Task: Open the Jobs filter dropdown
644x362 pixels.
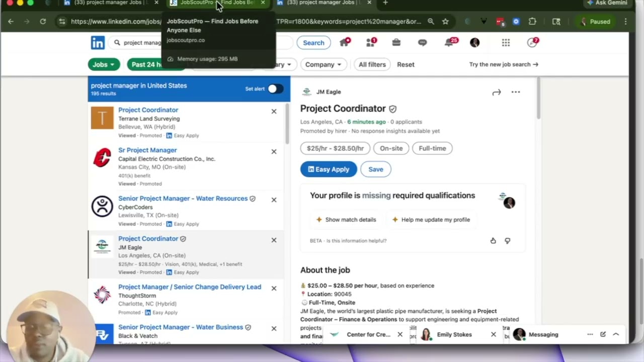Action: click(x=104, y=64)
